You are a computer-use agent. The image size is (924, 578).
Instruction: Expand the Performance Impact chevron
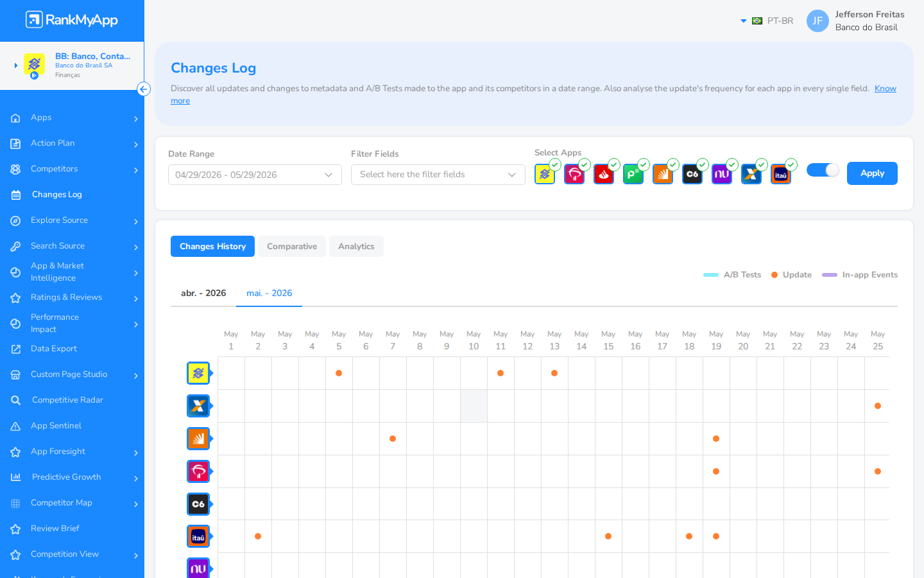point(136,324)
